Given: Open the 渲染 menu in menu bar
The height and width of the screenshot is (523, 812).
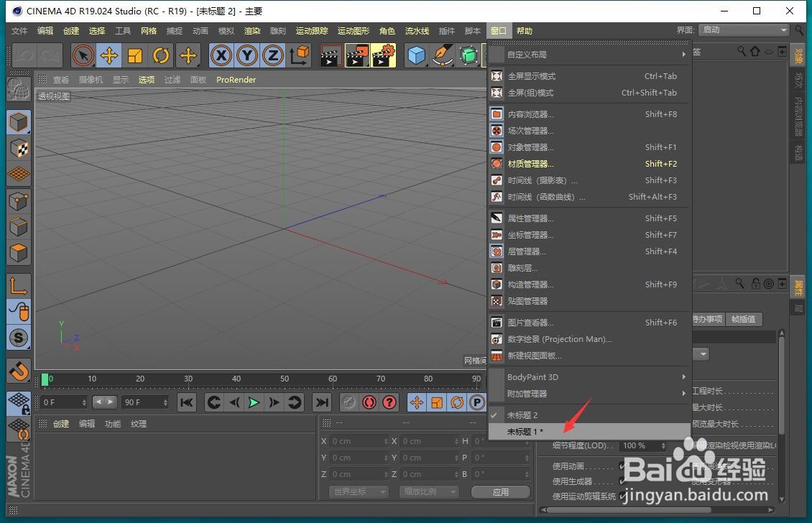Looking at the screenshot, I should pyautogui.click(x=252, y=31).
